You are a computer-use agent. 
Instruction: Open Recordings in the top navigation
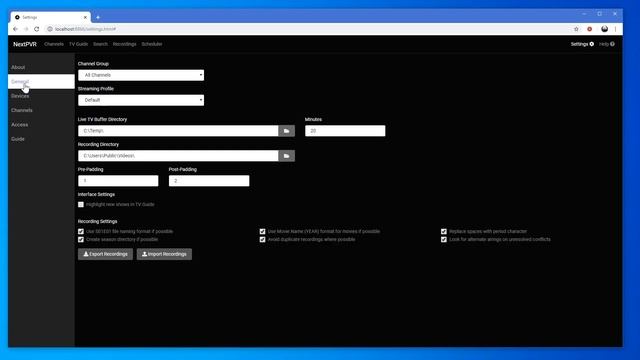(124, 44)
